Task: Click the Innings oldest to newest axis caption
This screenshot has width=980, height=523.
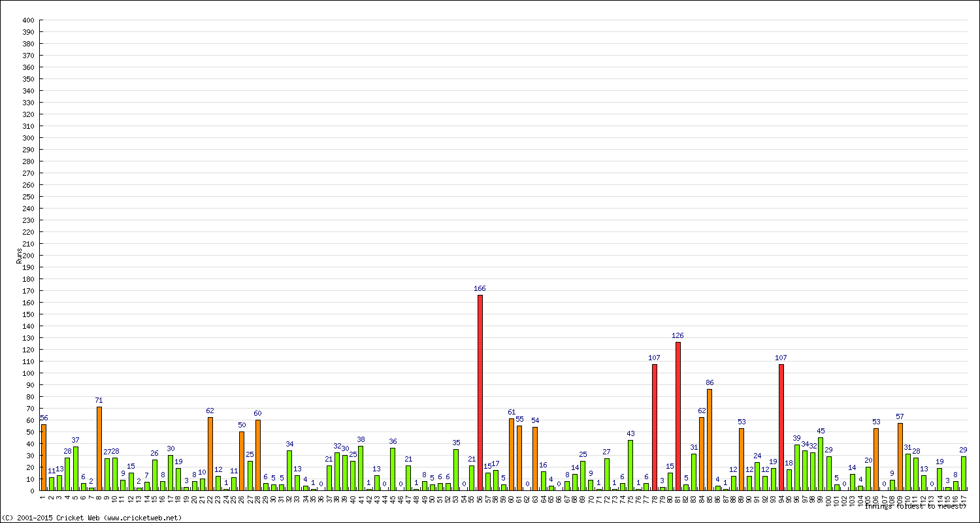Action: coord(915,506)
